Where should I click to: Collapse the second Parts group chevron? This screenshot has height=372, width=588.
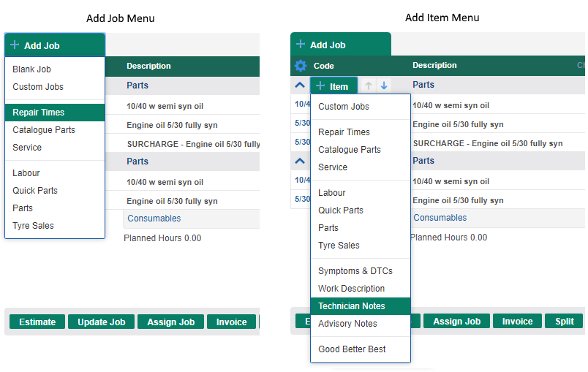(x=300, y=161)
